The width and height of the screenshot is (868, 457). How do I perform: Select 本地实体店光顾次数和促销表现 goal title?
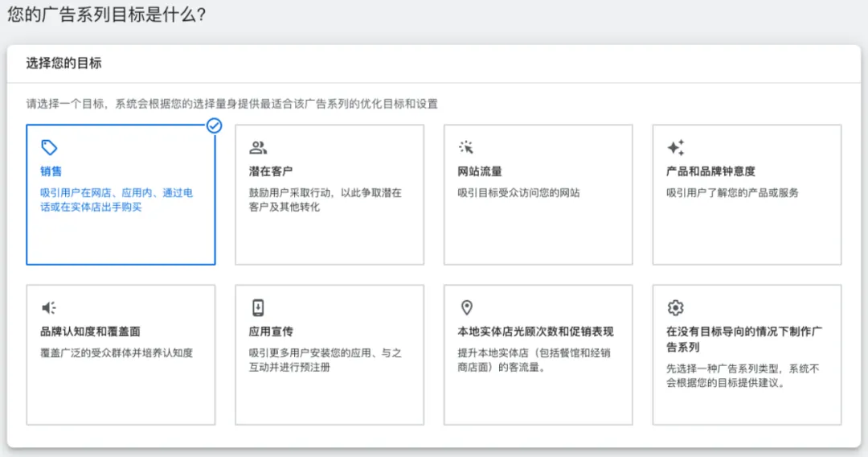tap(535, 331)
